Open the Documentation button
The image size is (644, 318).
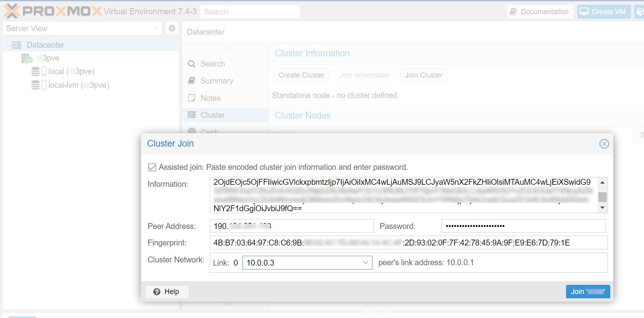click(x=540, y=11)
